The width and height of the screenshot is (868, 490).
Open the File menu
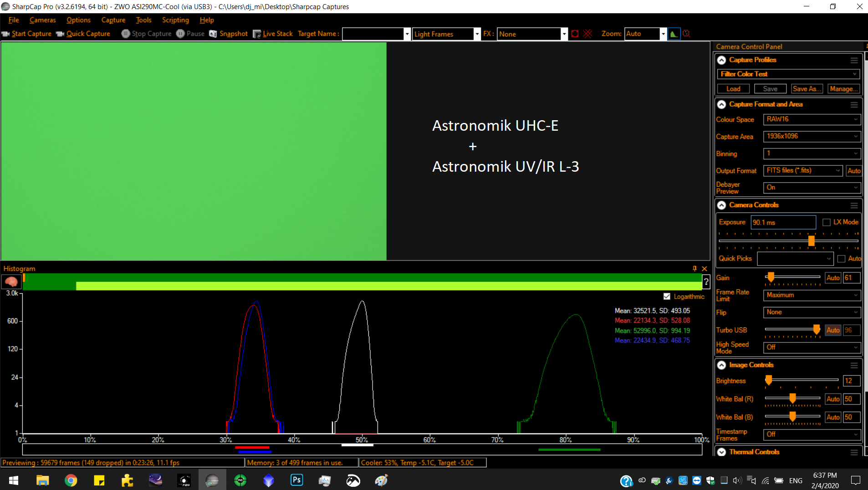(14, 20)
